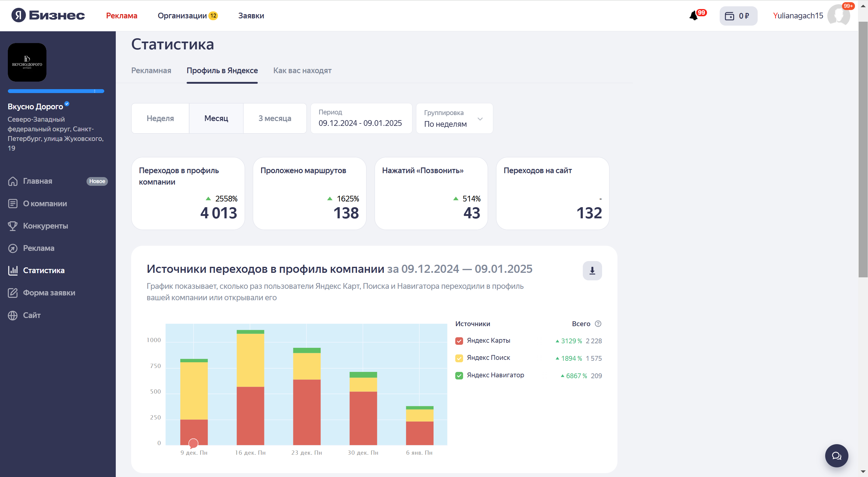Switch to the Рекламная tab
Image resolution: width=868 pixels, height=477 pixels.
tap(151, 71)
